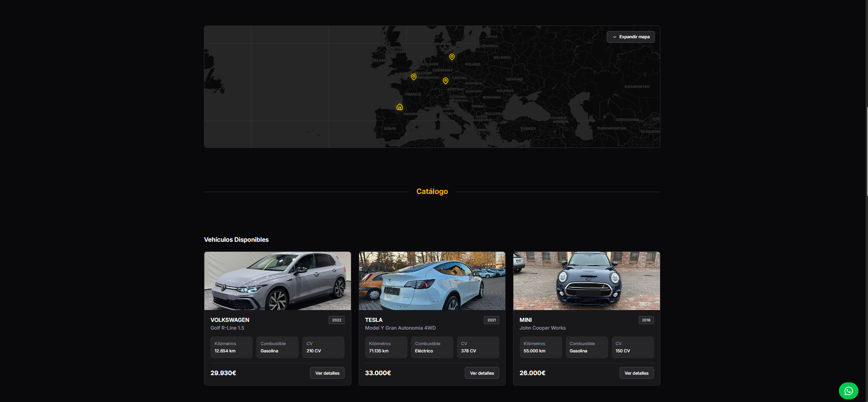This screenshot has height=402, width=868.
Task: Click the Catálogo section heading
Action: click(432, 192)
